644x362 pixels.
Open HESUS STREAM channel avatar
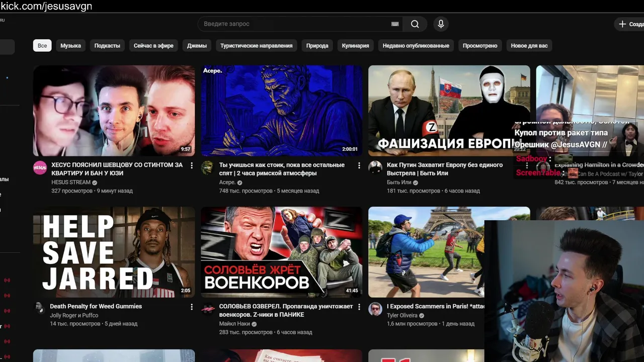click(40, 168)
